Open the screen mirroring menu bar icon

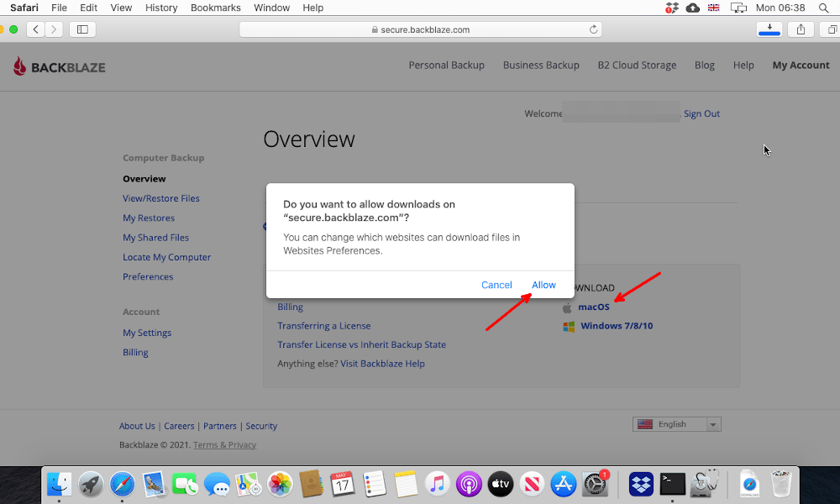pos(738,8)
